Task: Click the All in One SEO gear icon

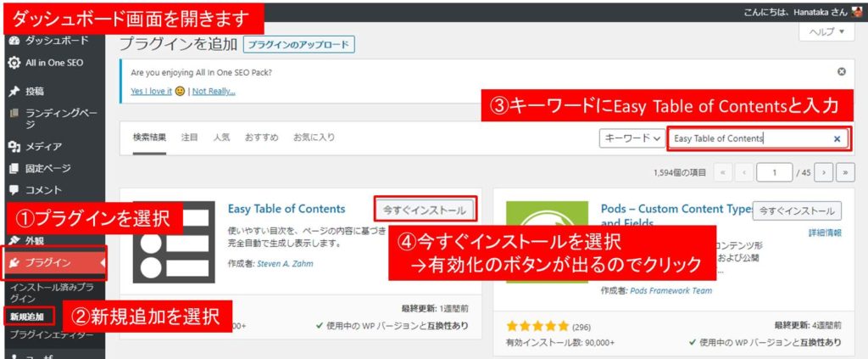Action: point(14,63)
